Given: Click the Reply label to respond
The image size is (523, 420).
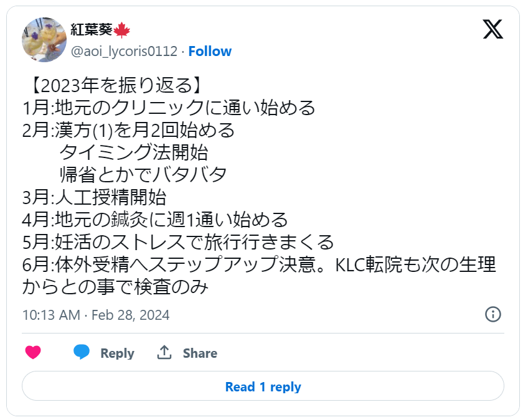Looking at the screenshot, I should pyautogui.click(x=117, y=353).
